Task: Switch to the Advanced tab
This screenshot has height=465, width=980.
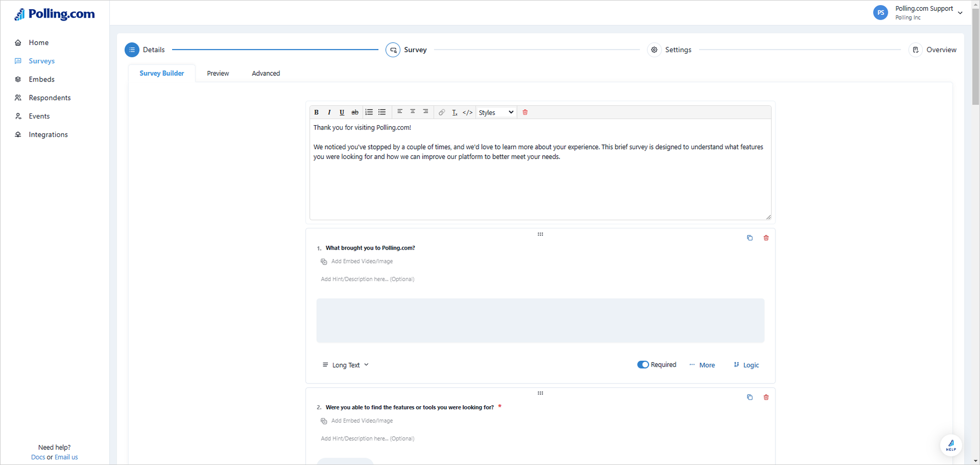Action: point(266,73)
